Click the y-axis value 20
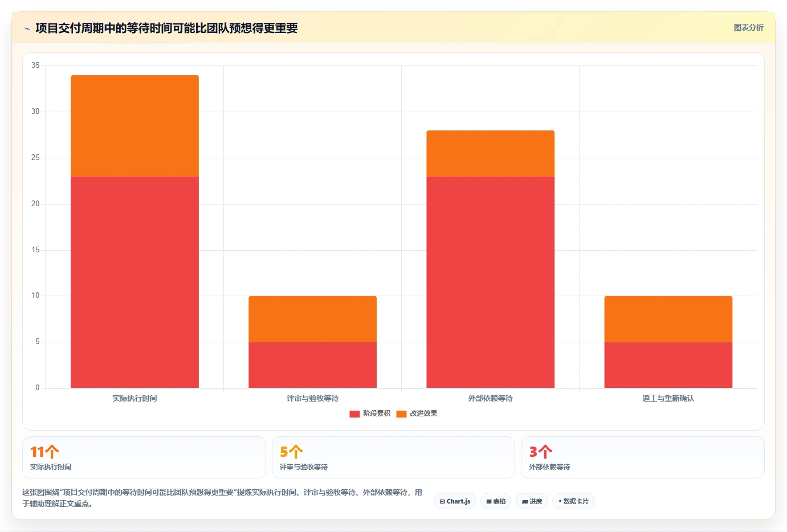The height and width of the screenshot is (532, 787). 35,204
